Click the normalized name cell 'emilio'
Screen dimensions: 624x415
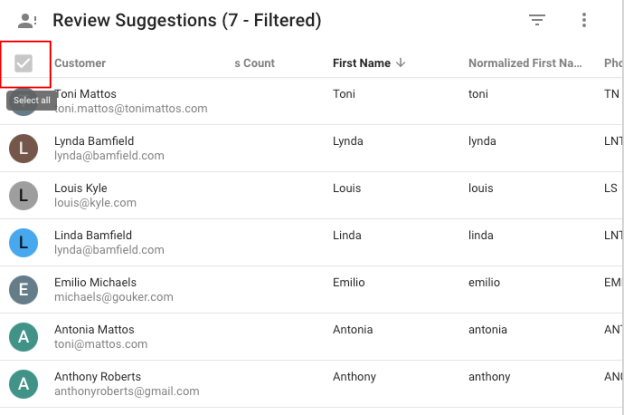point(484,283)
